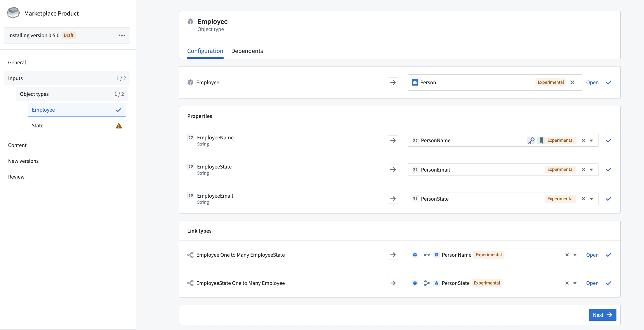
Task: Click the checkmark next to PersonState row
Action: point(609,199)
